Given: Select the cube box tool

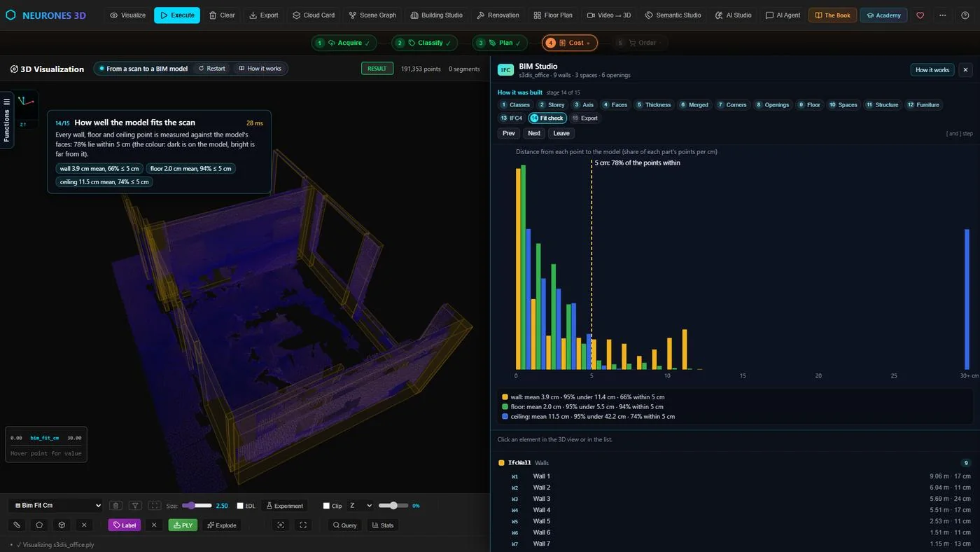Looking at the screenshot, I should (62, 525).
